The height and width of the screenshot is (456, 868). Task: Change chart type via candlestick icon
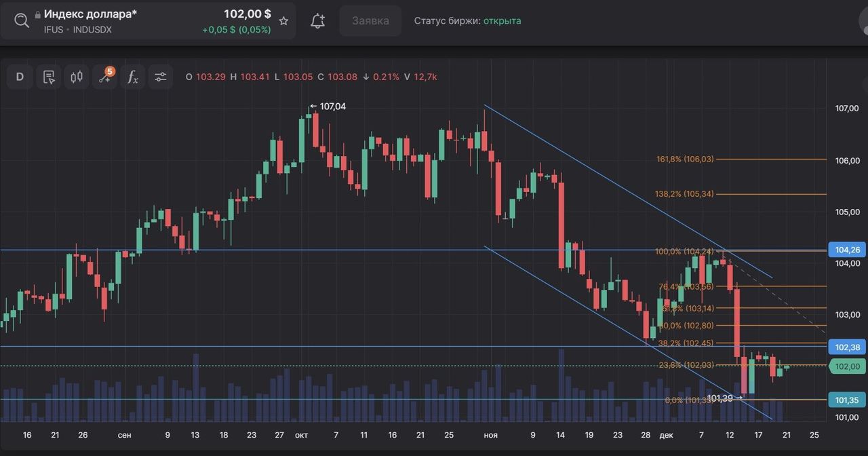(x=77, y=77)
